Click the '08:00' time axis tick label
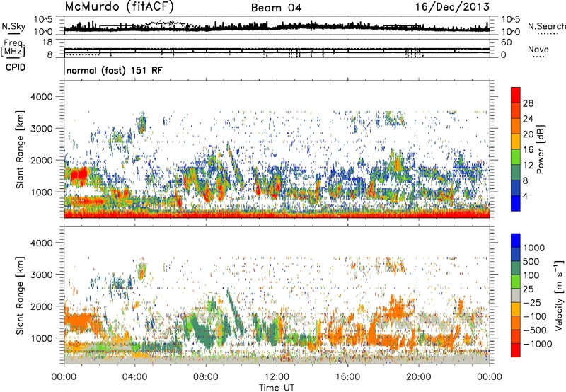 tap(206, 377)
